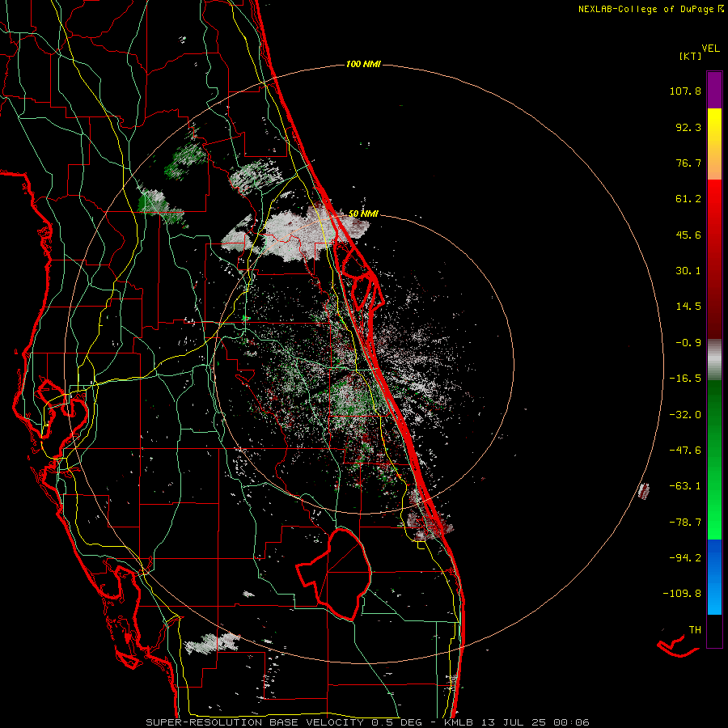
Task: Click the 14.5 velocity scale value
Action: click(x=688, y=307)
